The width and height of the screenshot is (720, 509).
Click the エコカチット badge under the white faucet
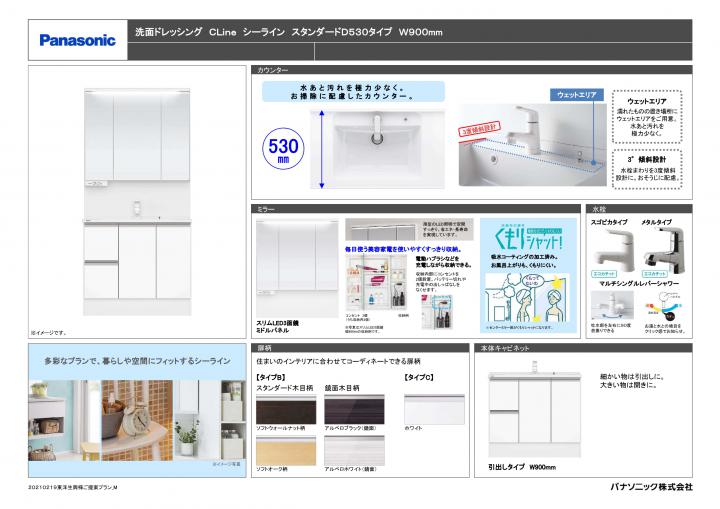click(604, 274)
